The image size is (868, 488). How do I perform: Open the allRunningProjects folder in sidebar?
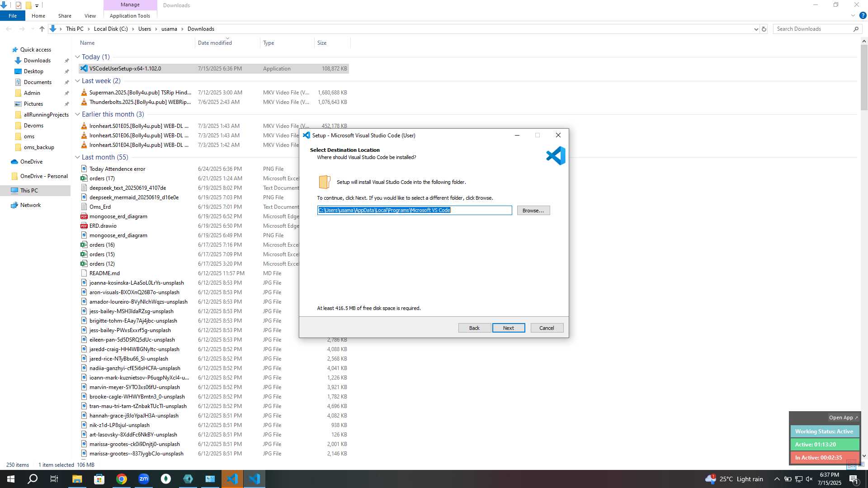click(x=46, y=115)
